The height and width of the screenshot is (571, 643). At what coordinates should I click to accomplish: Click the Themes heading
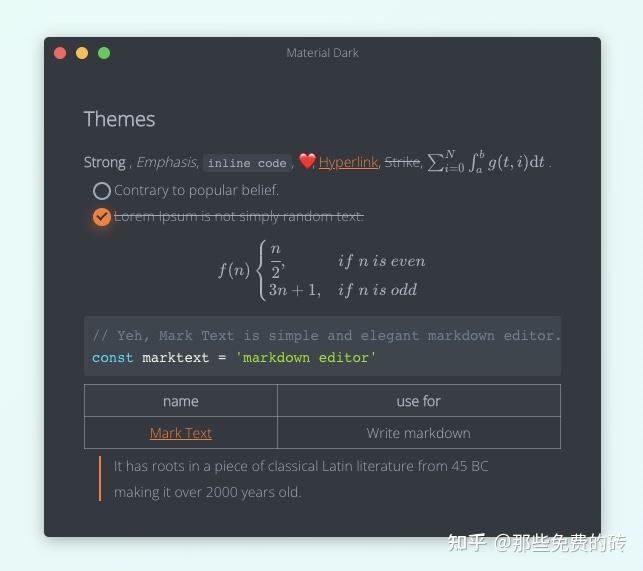point(119,119)
